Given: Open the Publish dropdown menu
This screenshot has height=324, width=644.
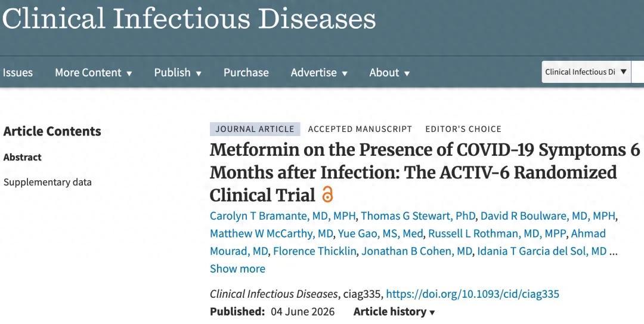Looking at the screenshot, I should pos(178,72).
